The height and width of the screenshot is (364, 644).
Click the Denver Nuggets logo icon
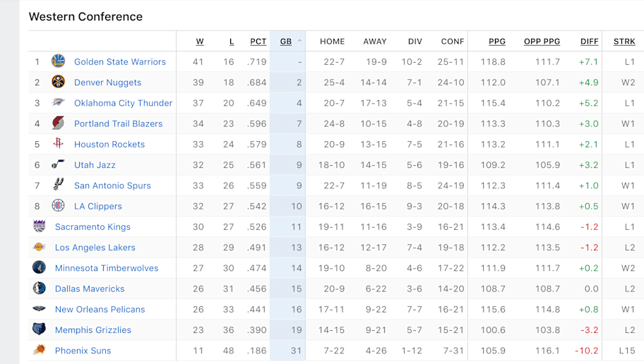point(59,82)
